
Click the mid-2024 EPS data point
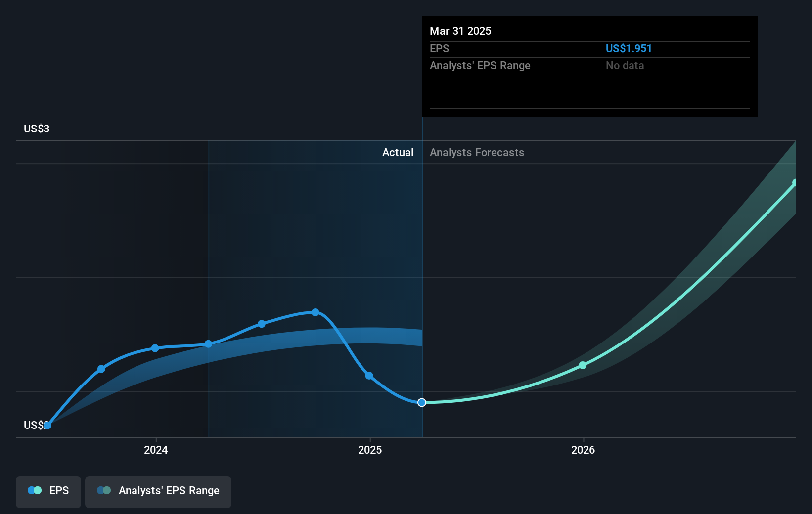(x=262, y=324)
